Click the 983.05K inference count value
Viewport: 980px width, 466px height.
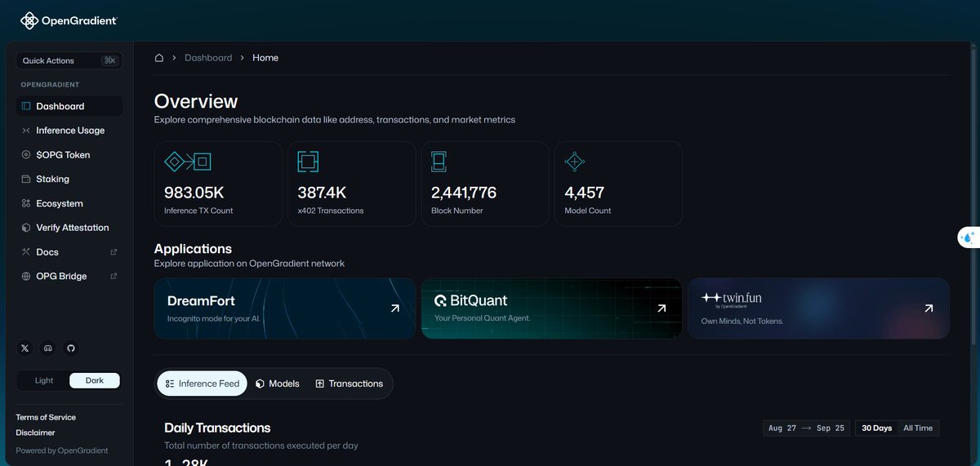tap(194, 193)
